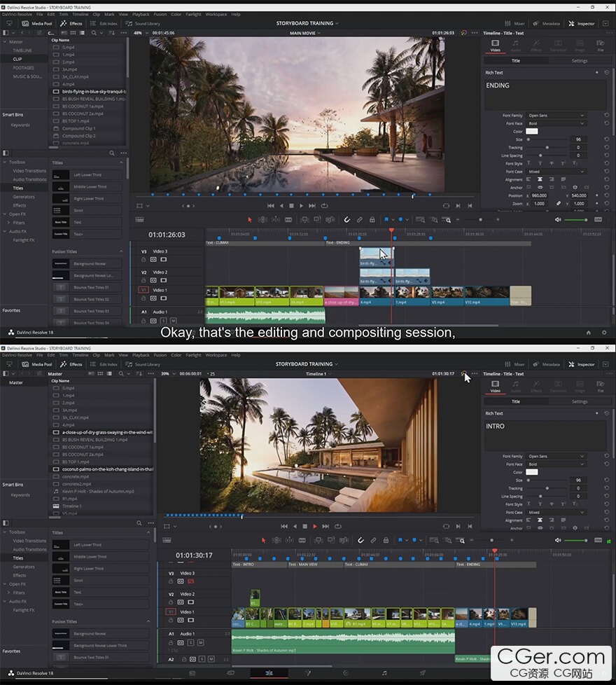Open Sound Library in bottom window

click(x=143, y=364)
